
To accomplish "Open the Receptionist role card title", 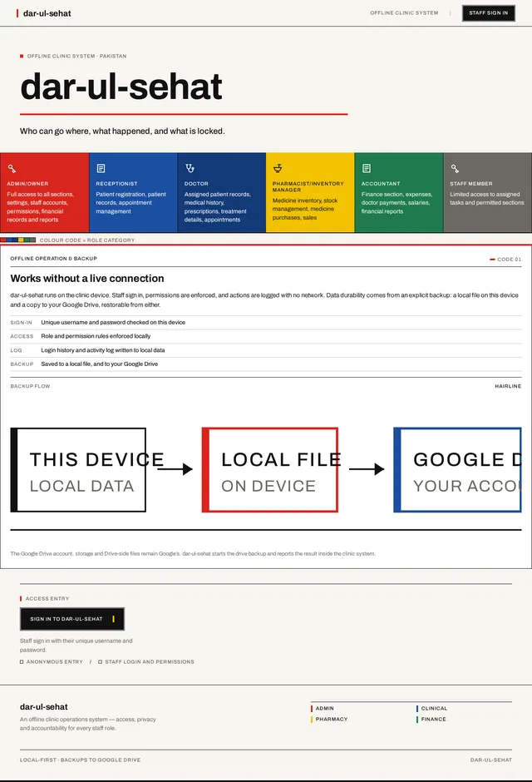I will (x=116, y=184).
